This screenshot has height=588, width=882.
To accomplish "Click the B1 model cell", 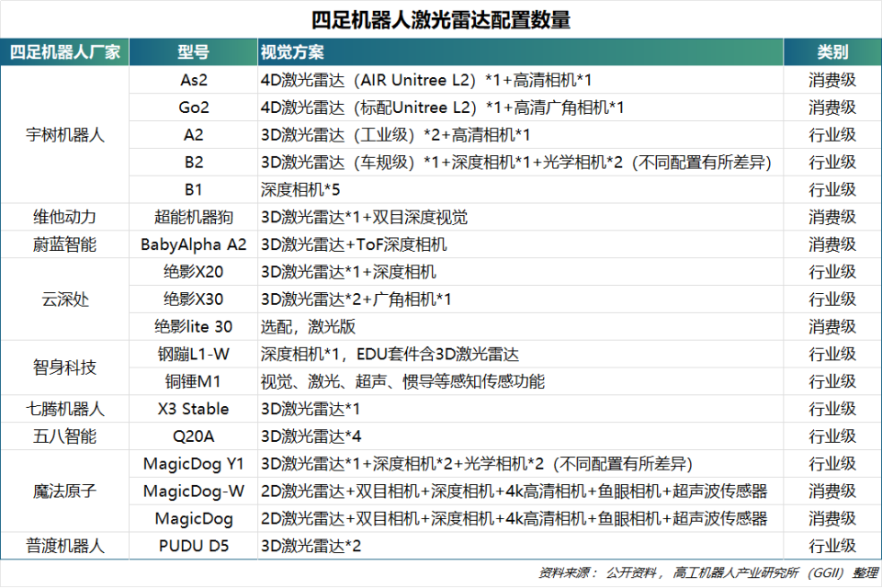I will click(194, 189).
